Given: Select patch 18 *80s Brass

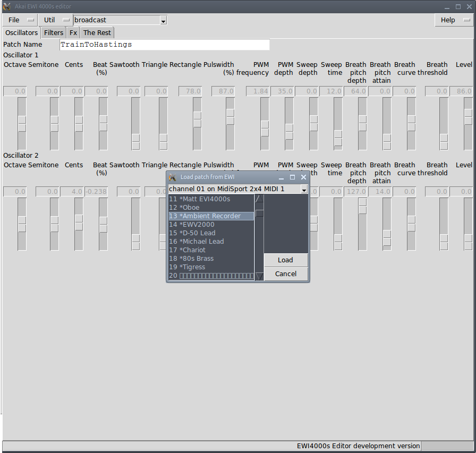Looking at the screenshot, I should click(x=211, y=259).
